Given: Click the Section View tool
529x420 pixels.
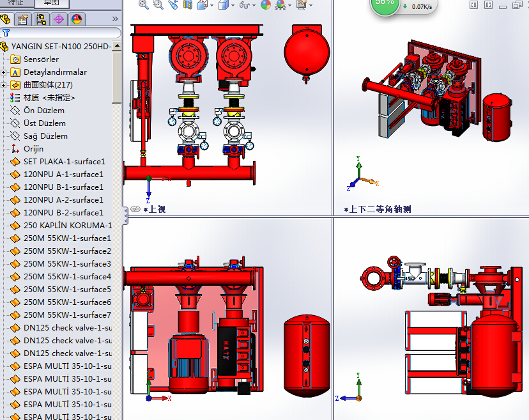Looking at the screenshot, I should pyautogui.click(x=188, y=4).
